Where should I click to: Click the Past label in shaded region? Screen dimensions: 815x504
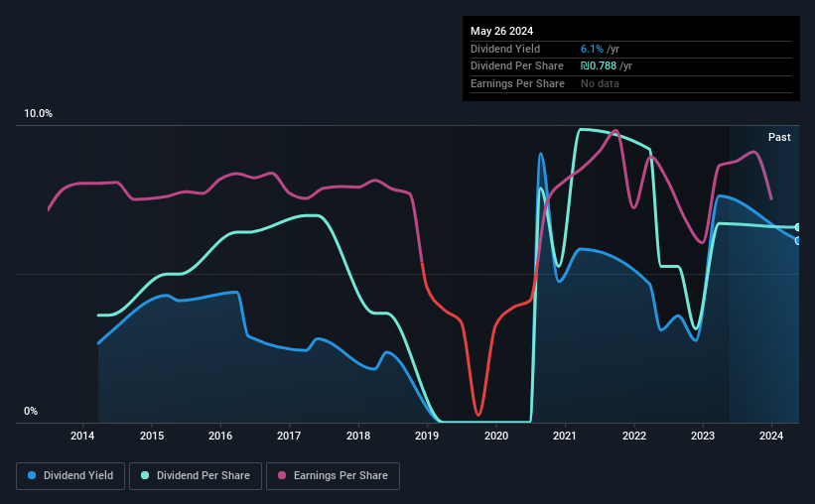click(x=779, y=137)
